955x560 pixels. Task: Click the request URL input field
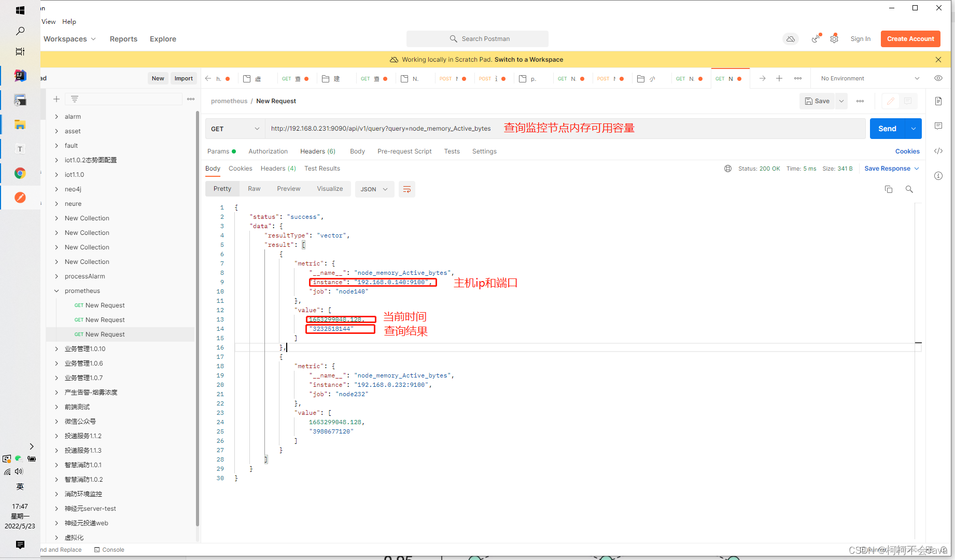(x=565, y=129)
